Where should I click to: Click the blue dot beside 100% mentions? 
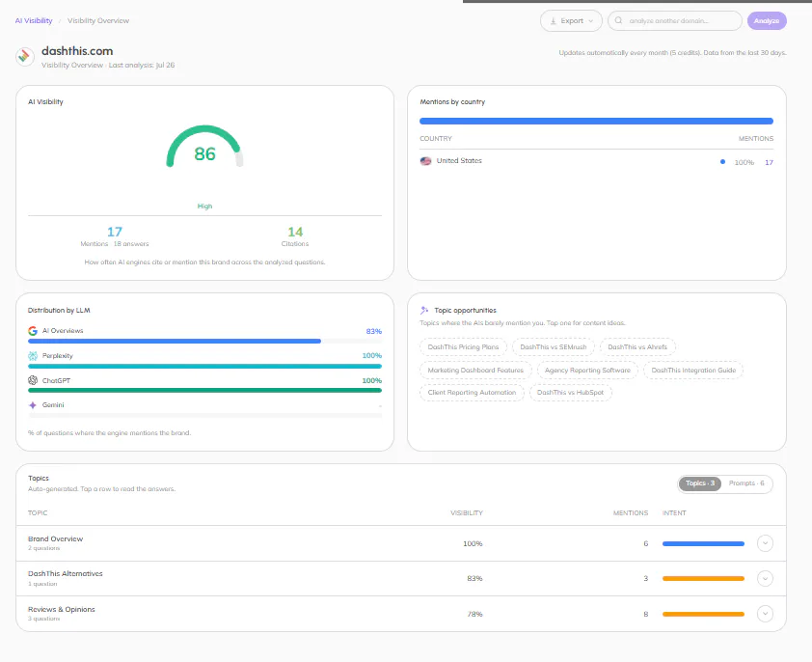point(722,162)
